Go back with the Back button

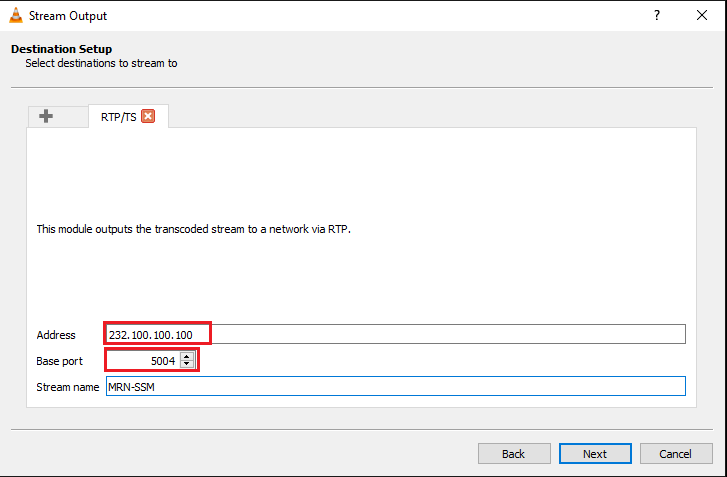pos(514,454)
